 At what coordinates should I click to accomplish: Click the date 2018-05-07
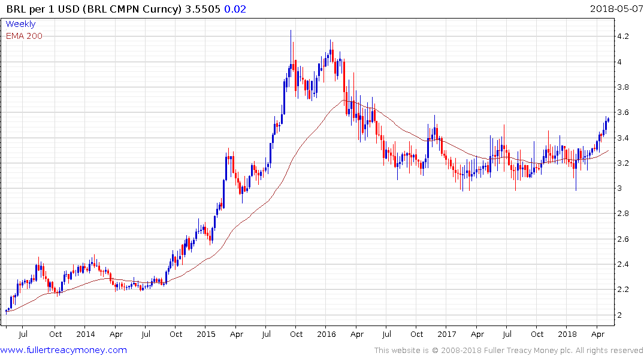(616, 8)
